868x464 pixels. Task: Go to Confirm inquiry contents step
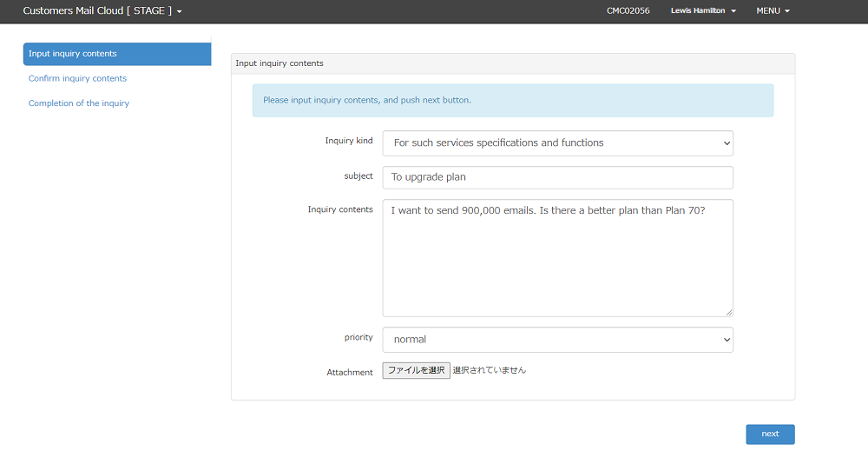pyautogui.click(x=77, y=78)
